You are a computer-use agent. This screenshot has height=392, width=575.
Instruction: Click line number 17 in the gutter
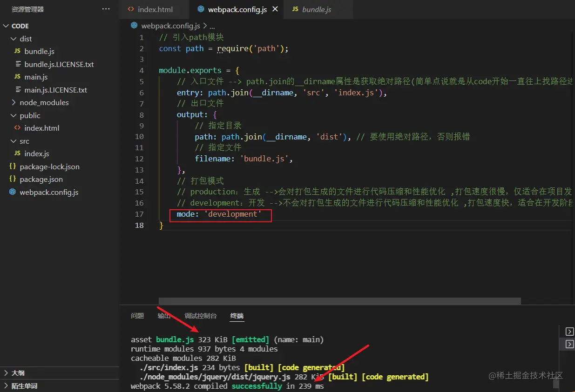click(139, 214)
